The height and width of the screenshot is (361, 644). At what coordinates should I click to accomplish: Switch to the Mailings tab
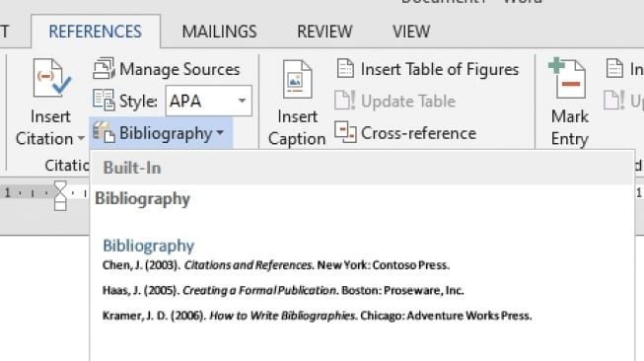tap(219, 32)
